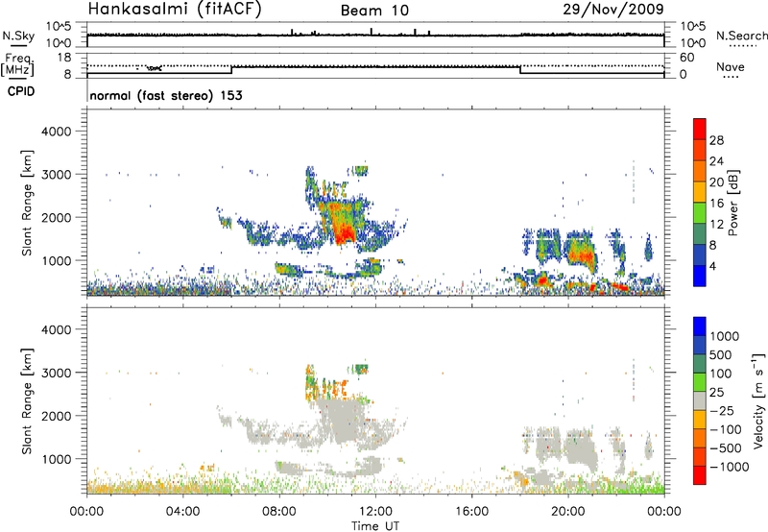Click the red -1000 m/s velocity band

(700, 475)
